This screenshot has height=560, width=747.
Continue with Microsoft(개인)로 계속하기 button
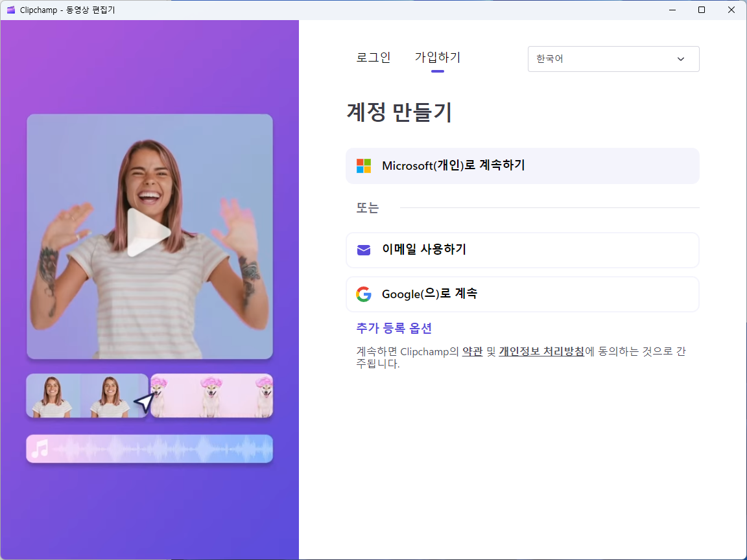tap(522, 166)
